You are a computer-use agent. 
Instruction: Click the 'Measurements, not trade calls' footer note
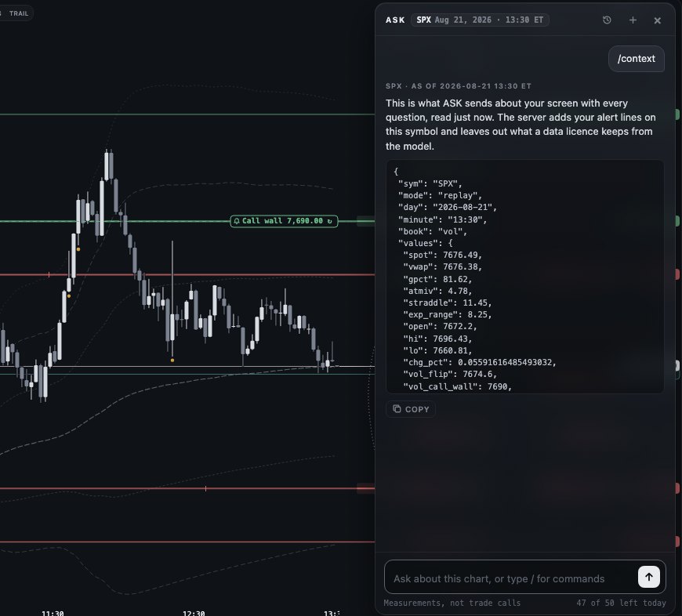(x=452, y=603)
